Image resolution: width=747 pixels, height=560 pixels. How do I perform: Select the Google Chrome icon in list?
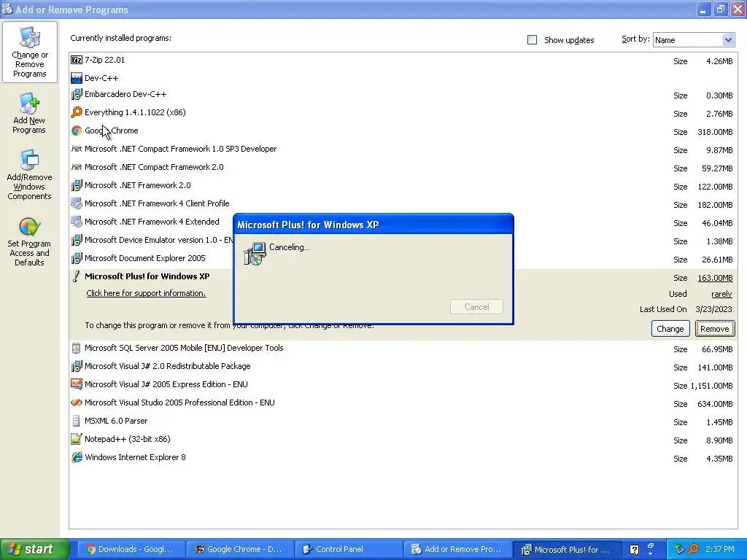(76, 131)
